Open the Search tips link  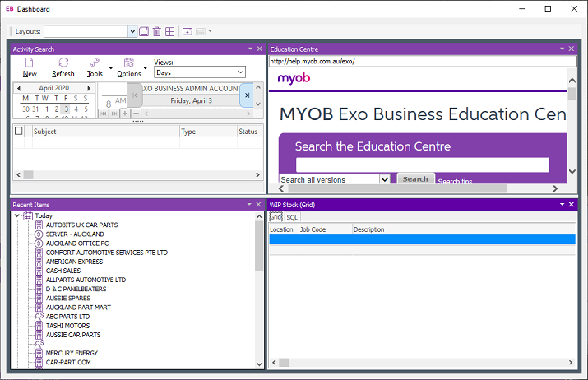coord(455,181)
